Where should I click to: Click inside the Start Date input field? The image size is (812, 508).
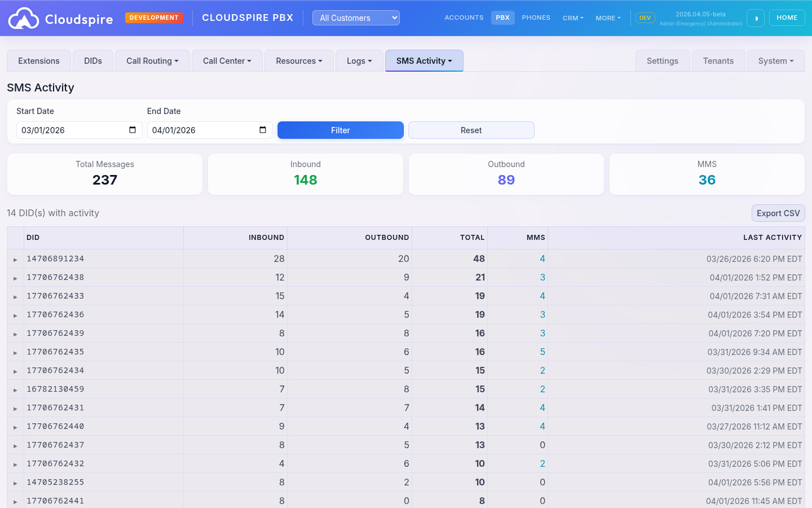click(68, 130)
